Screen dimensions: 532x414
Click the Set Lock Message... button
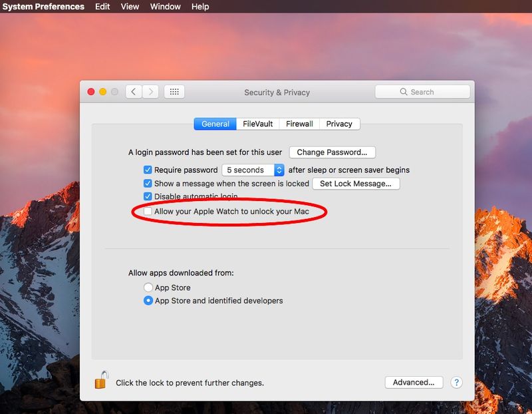(x=356, y=184)
